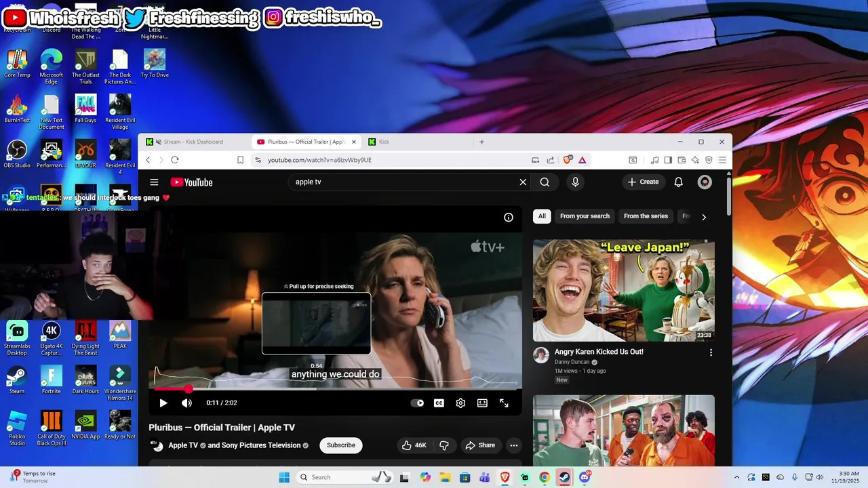Open player settings gear
Viewport: 868px width, 488px height.
pyautogui.click(x=460, y=403)
